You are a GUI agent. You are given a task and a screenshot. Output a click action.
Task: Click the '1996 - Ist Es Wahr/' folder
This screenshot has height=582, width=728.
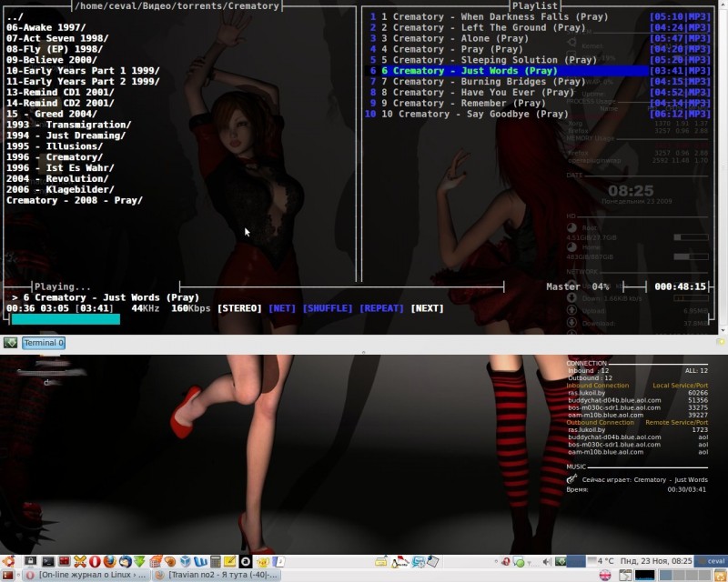60,167
